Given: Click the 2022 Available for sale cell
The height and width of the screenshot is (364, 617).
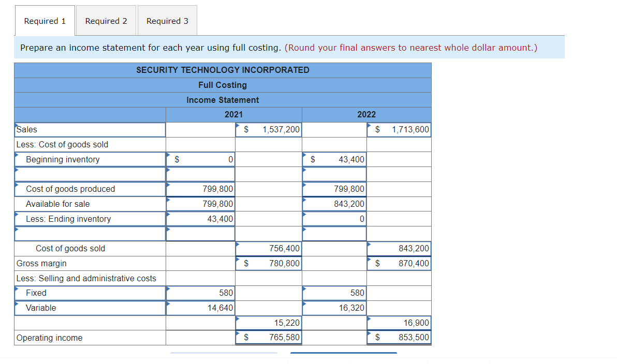Looking at the screenshot, I should pos(334,204).
